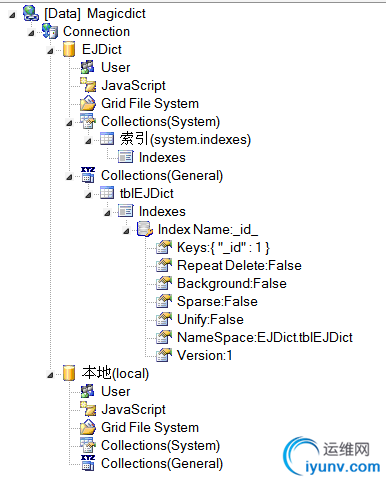Viewport: 386px width, 483px height.
Task: Select the Unify:False text
Action: [210, 320]
